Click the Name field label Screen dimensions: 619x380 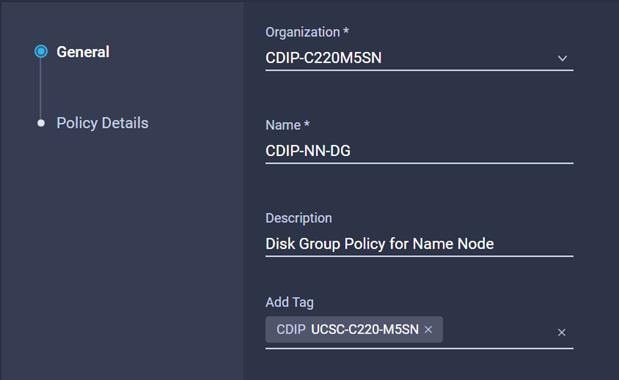[287, 125]
